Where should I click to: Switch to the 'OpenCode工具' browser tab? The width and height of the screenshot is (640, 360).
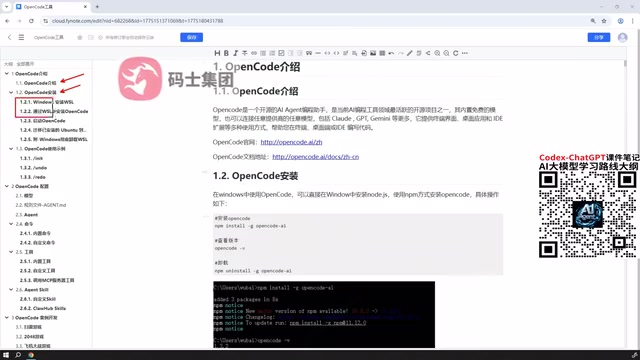coord(51,7)
